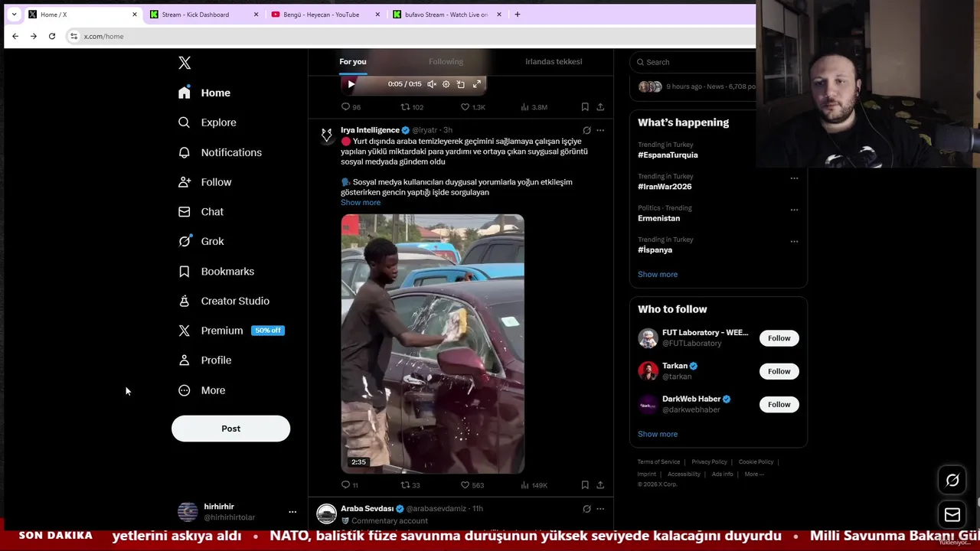Open Notifications from the sidebar

[220, 152]
